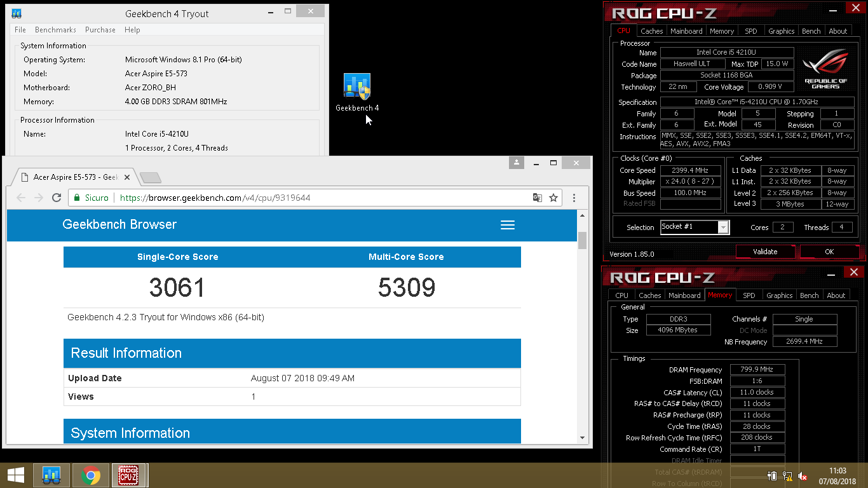The height and width of the screenshot is (488, 868).
Task: Switch to Caches tab in lower CPU-Z window
Action: click(x=649, y=295)
